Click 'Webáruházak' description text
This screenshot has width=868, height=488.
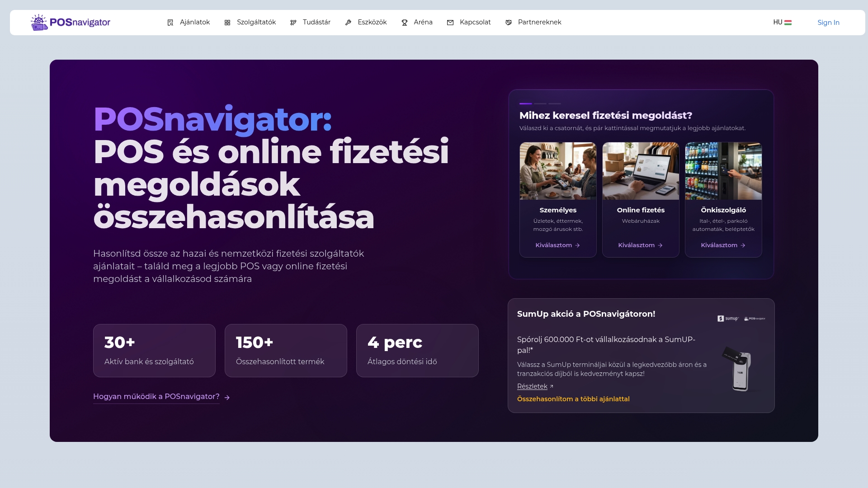coord(641,221)
